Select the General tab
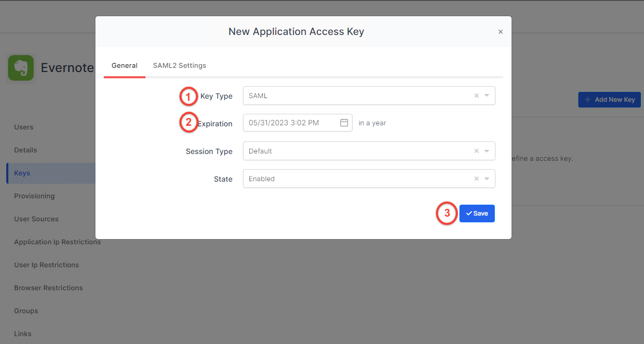 125,66
